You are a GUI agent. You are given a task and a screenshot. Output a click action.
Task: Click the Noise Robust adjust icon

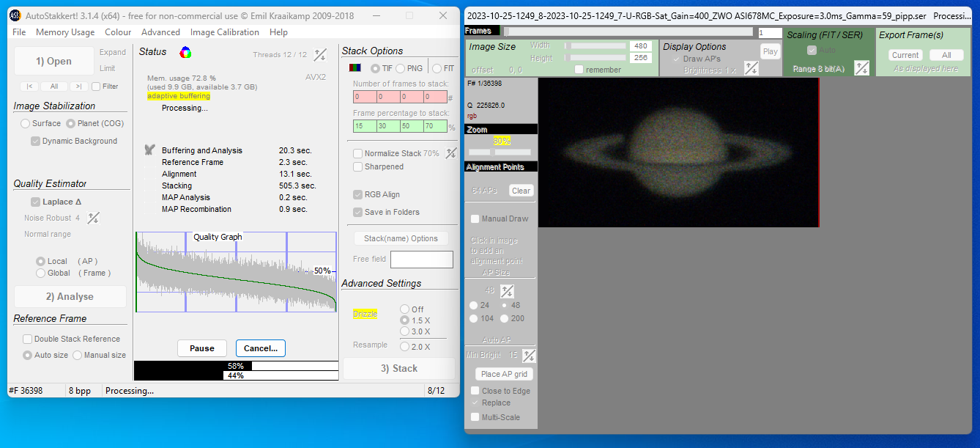pos(93,218)
